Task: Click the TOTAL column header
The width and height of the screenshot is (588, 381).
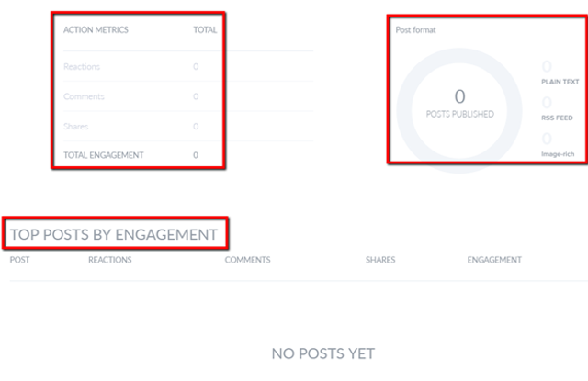Action: 205,30
